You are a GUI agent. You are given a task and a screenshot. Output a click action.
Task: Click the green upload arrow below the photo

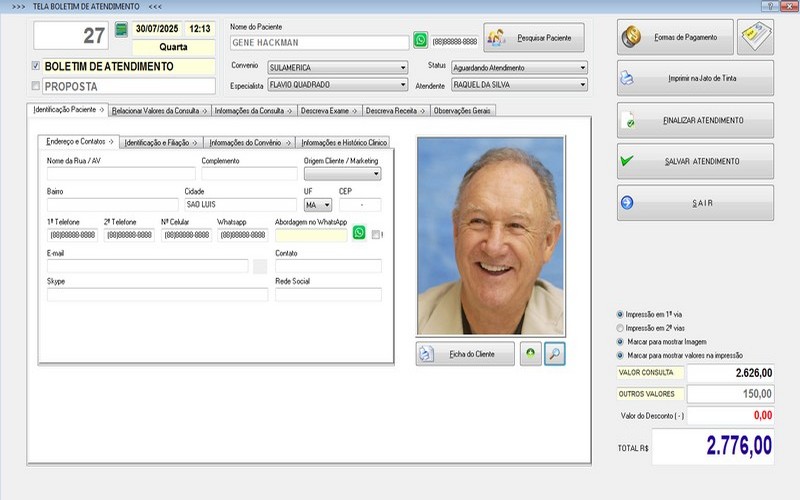pyautogui.click(x=530, y=353)
